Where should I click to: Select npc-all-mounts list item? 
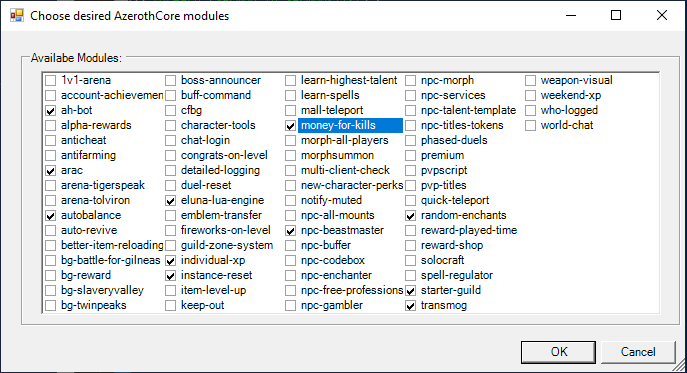click(x=337, y=215)
